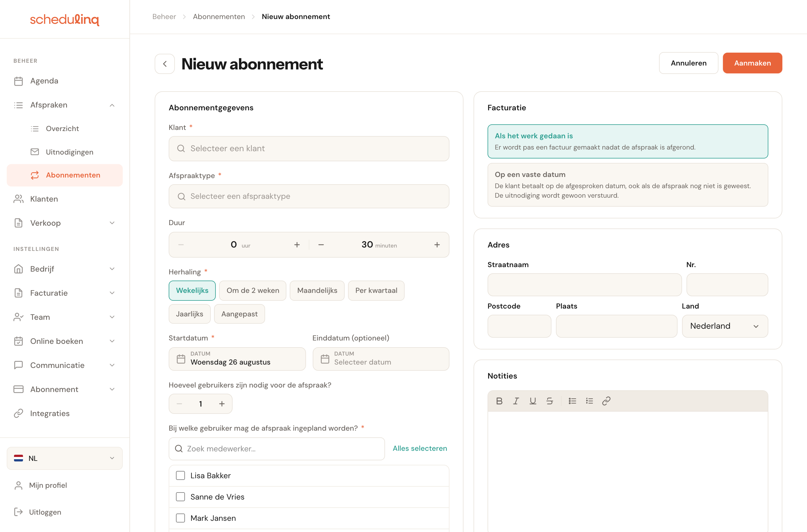Image resolution: width=807 pixels, height=532 pixels.
Task: Increase minutes with the plus after minuten
Action: point(437,245)
